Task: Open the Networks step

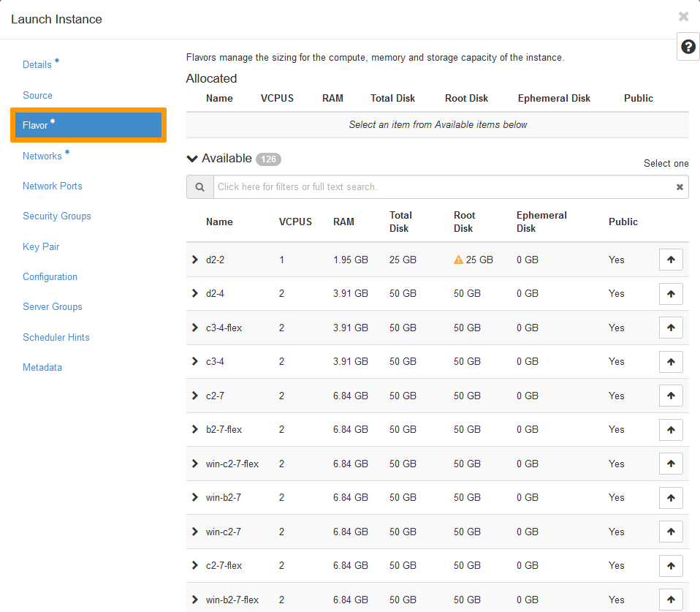Action: [x=42, y=156]
